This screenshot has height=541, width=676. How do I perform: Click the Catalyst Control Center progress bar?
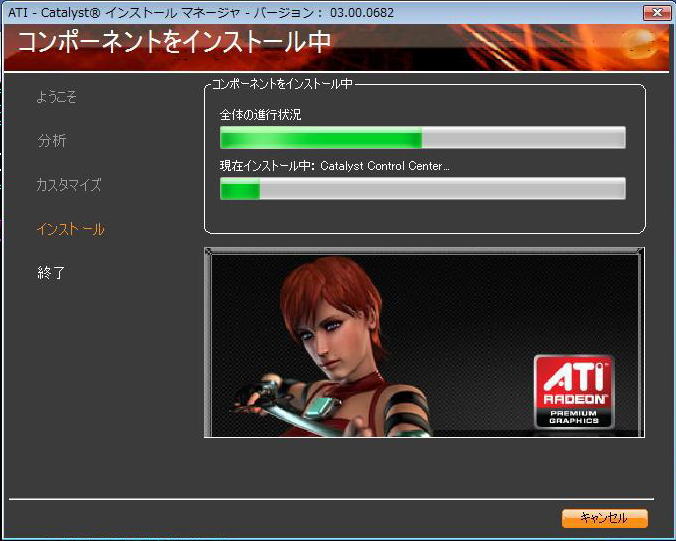click(422, 188)
